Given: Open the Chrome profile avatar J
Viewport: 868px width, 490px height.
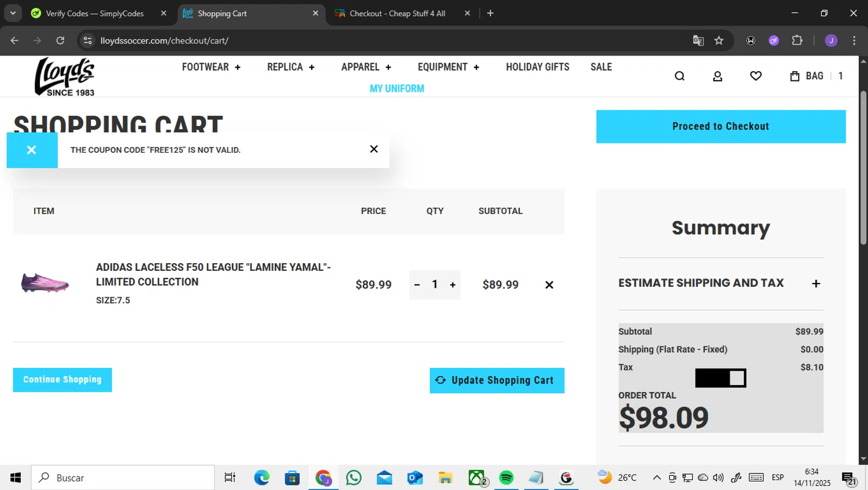Looking at the screenshot, I should click(831, 40).
